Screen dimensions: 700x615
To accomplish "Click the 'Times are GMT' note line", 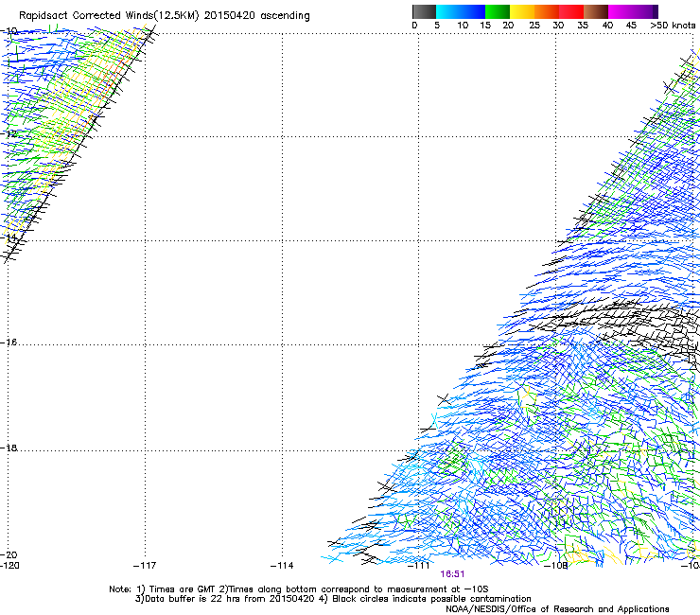I will pyautogui.click(x=299, y=589).
